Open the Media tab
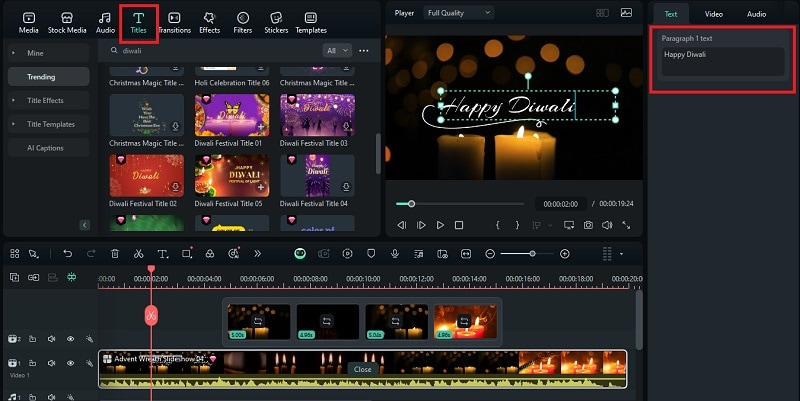 pyautogui.click(x=29, y=23)
